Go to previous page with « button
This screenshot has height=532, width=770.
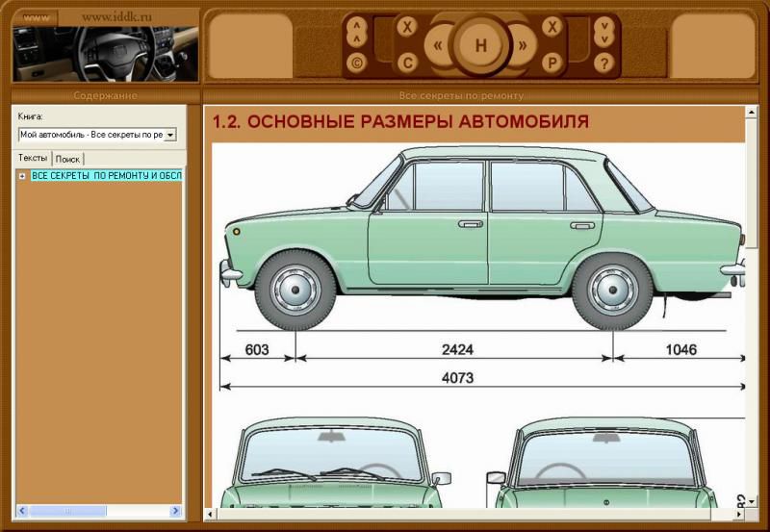pos(440,45)
